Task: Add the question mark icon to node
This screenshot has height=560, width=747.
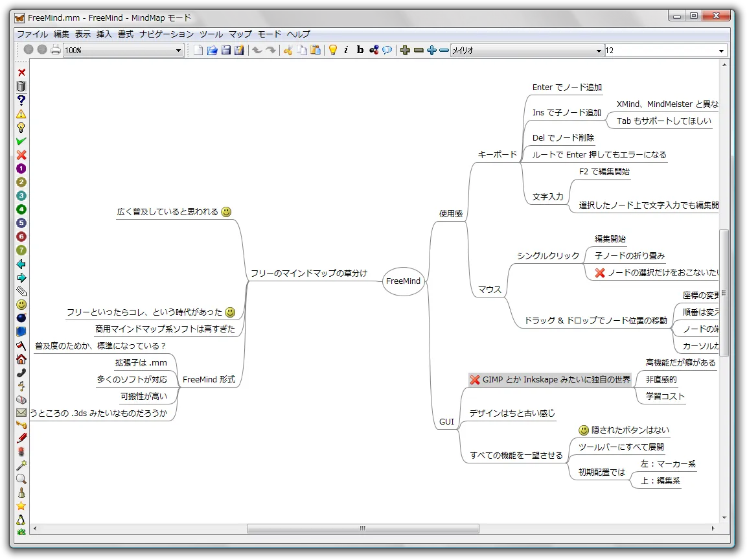Action: point(21,100)
